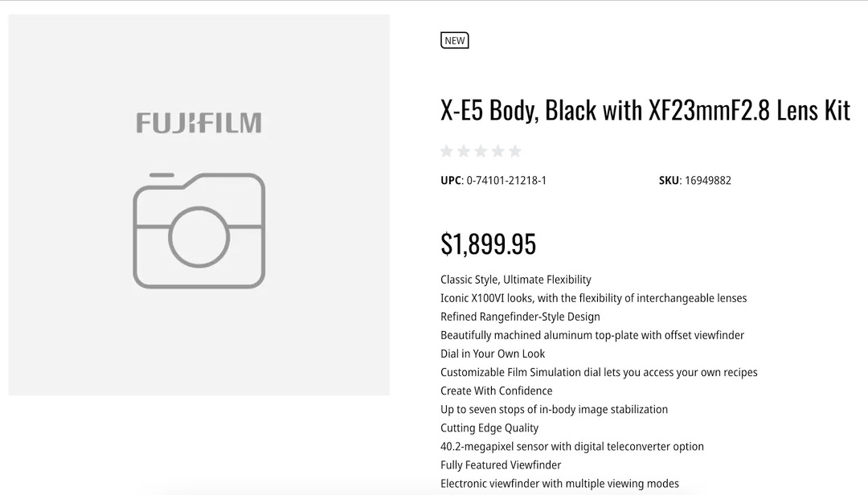Click the "Create With Confidence" text
This screenshot has height=495, width=868.
pos(496,391)
